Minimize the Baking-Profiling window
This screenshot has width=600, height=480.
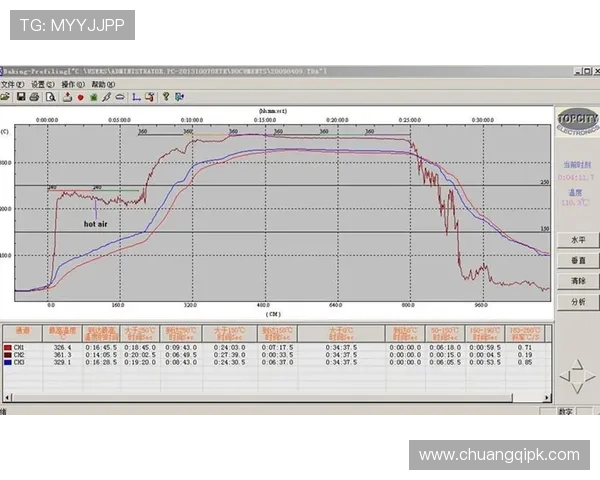coord(578,71)
